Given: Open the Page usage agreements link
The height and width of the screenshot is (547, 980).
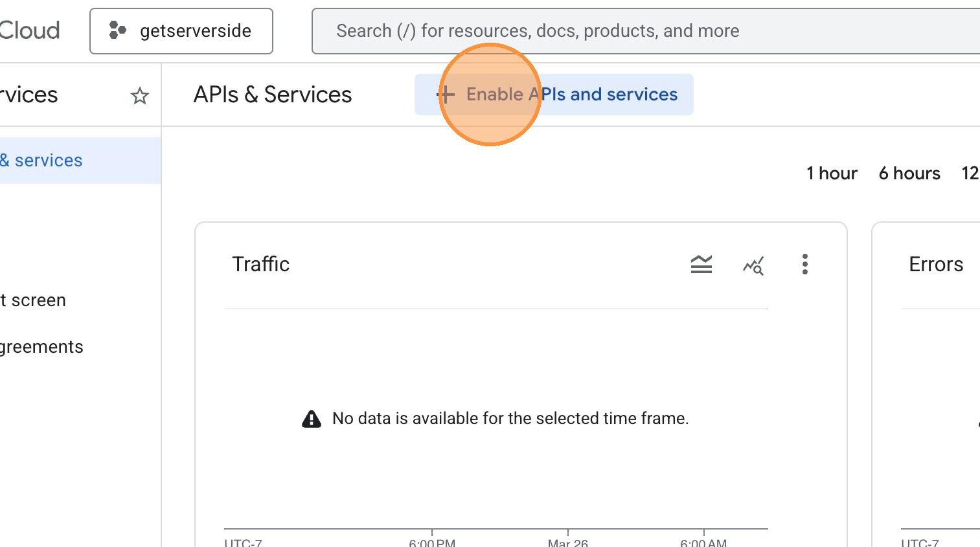Looking at the screenshot, I should [41, 346].
